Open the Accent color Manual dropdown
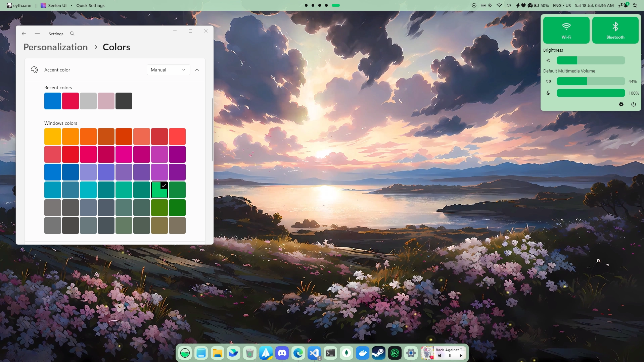The height and width of the screenshot is (362, 644). click(x=169, y=70)
